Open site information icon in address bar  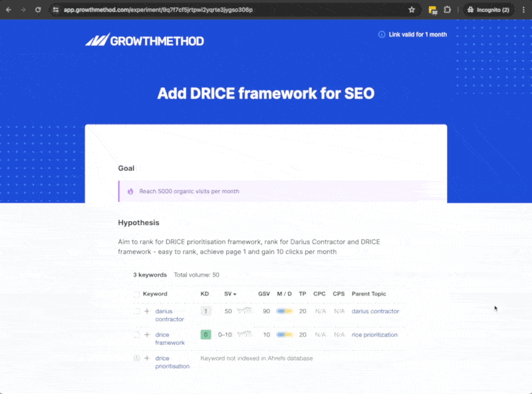[56, 10]
